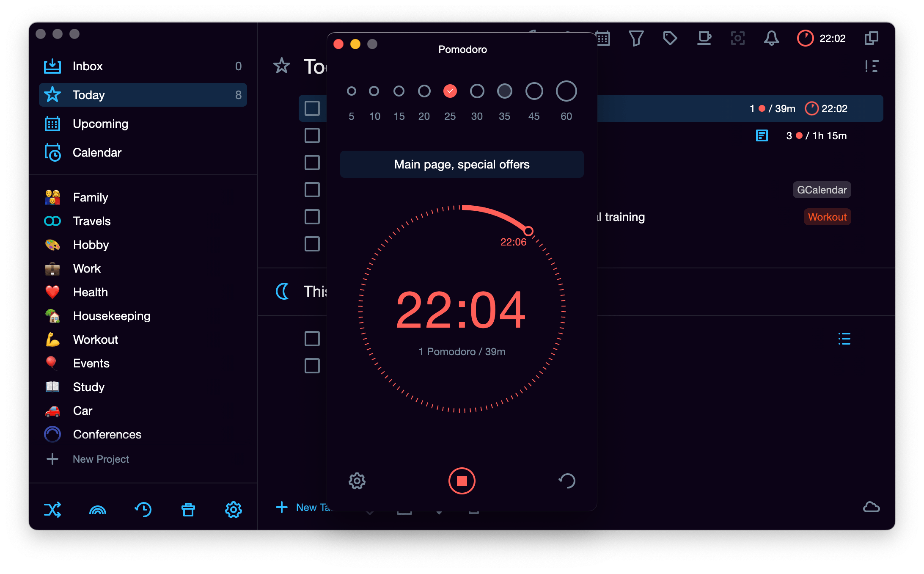Open the filter funnel icon in toolbar
The image size is (924, 574).
point(636,39)
